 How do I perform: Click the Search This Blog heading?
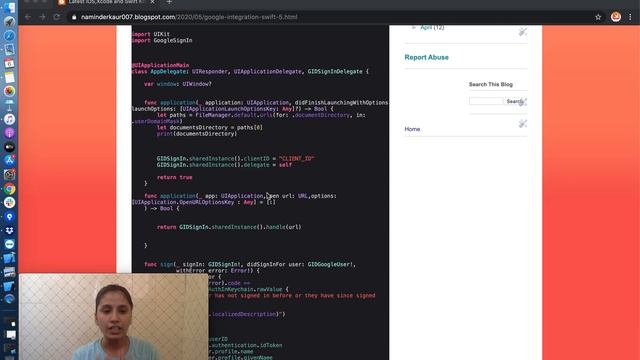click(x=491, y=84)
